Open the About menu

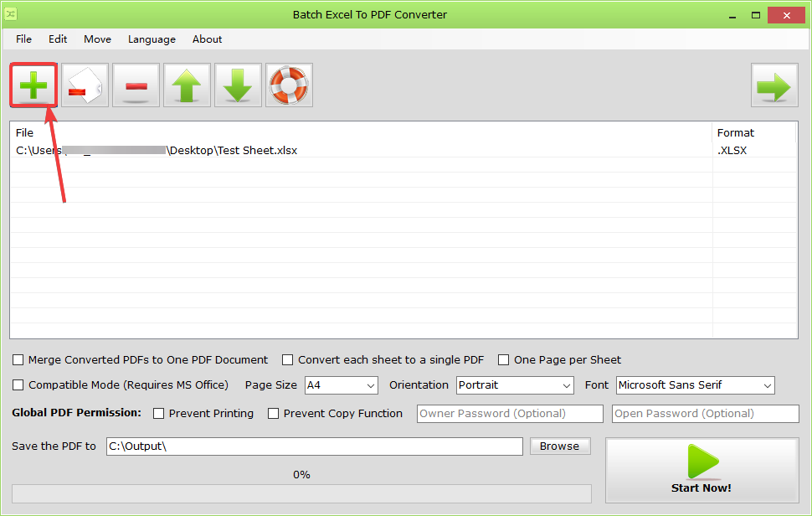pos(207,39)
